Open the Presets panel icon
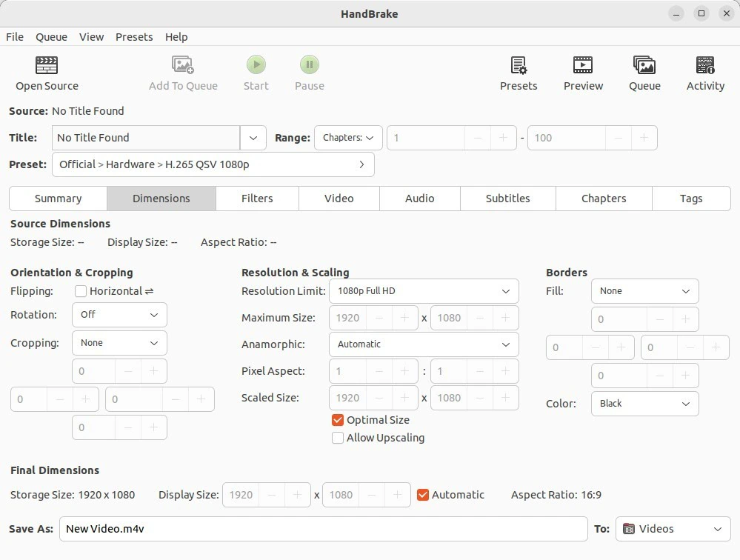Image resolution: width=740 pixels, height=560 pixels. [x=519, y=65]
